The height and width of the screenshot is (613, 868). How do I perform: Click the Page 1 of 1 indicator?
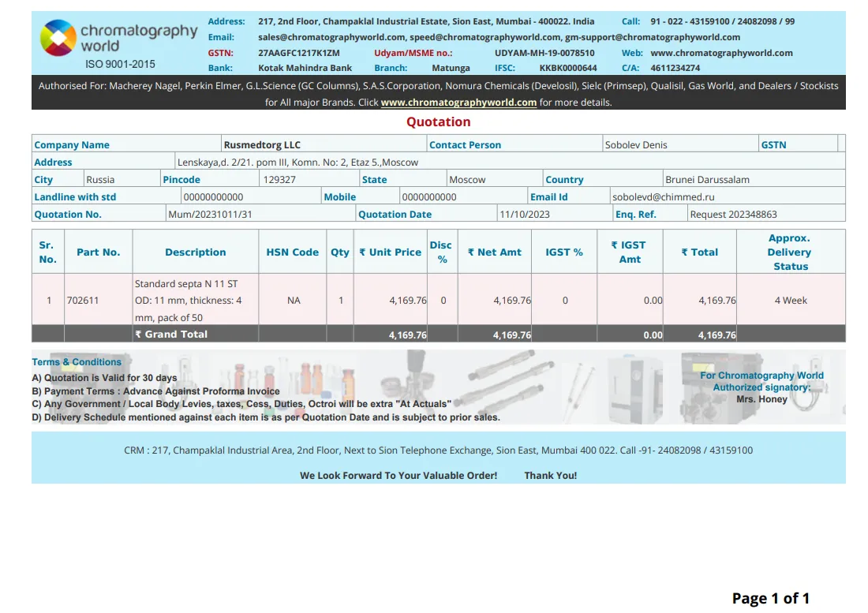pyautogui.click(x=770, y=598)
